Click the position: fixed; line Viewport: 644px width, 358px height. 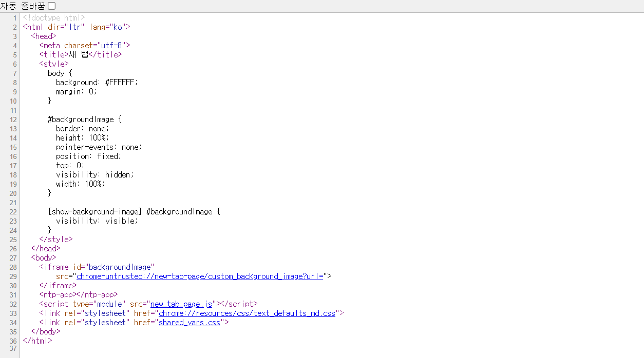pyautogui.click(x=89, y=156)
